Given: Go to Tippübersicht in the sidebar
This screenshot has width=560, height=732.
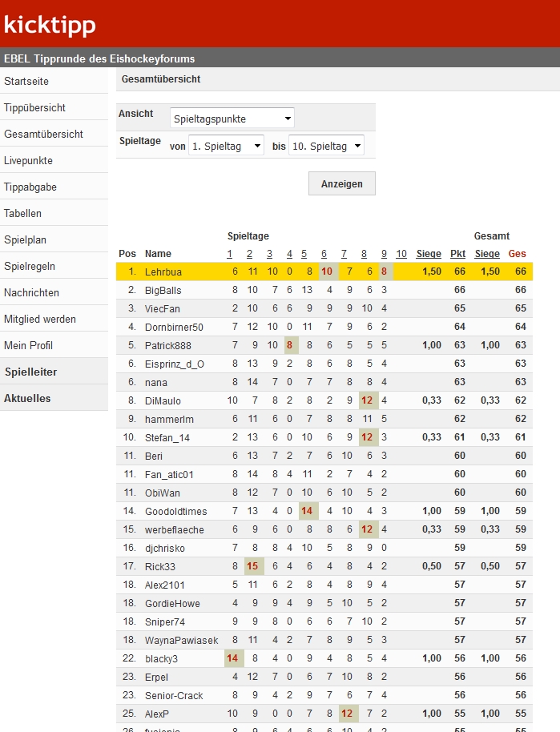Looking at the screenshot, I should pos(34,107).
